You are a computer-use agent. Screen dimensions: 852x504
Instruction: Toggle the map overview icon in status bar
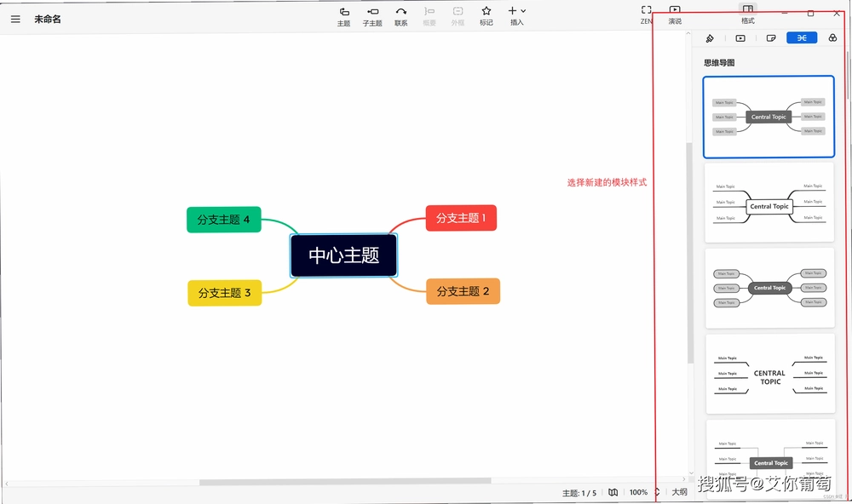(613, 492)
